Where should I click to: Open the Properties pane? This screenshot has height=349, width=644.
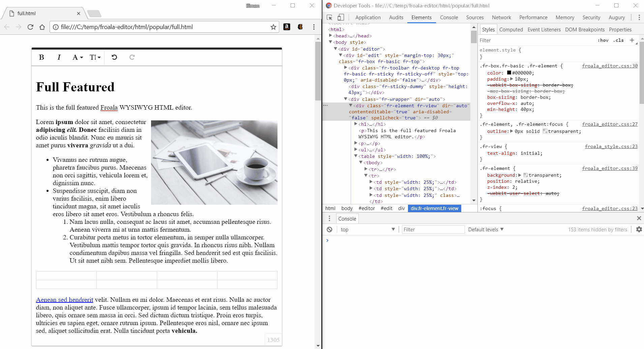coord(620,30)
